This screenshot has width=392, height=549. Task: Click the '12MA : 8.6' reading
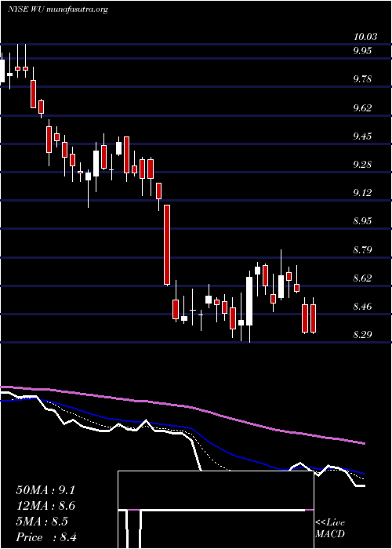click(45, 506)
